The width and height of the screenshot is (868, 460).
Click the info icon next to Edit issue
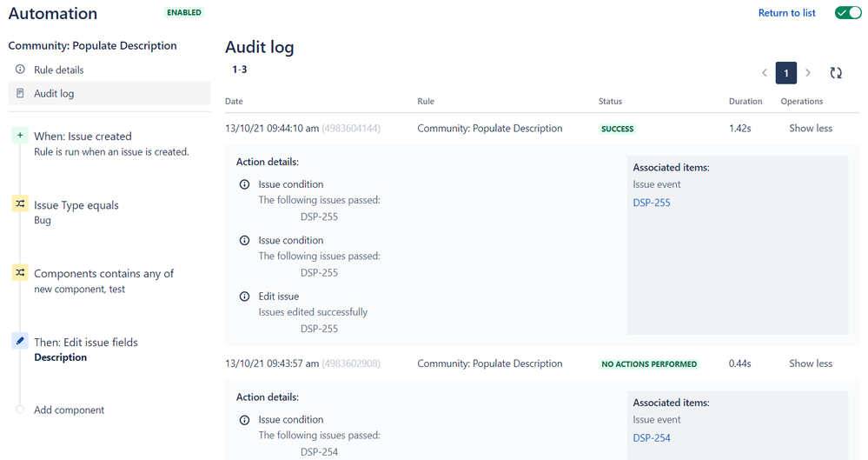point(245,297)
